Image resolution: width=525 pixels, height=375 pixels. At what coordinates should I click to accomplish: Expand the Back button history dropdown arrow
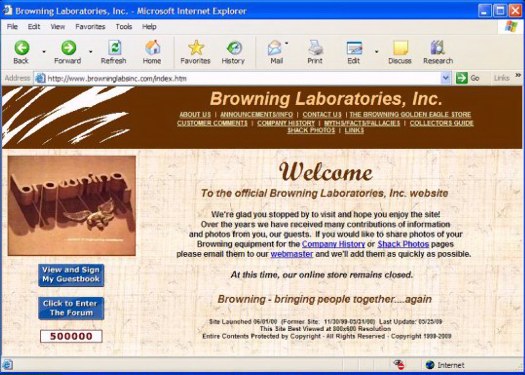pyautogui.click(x=44, y=52)
